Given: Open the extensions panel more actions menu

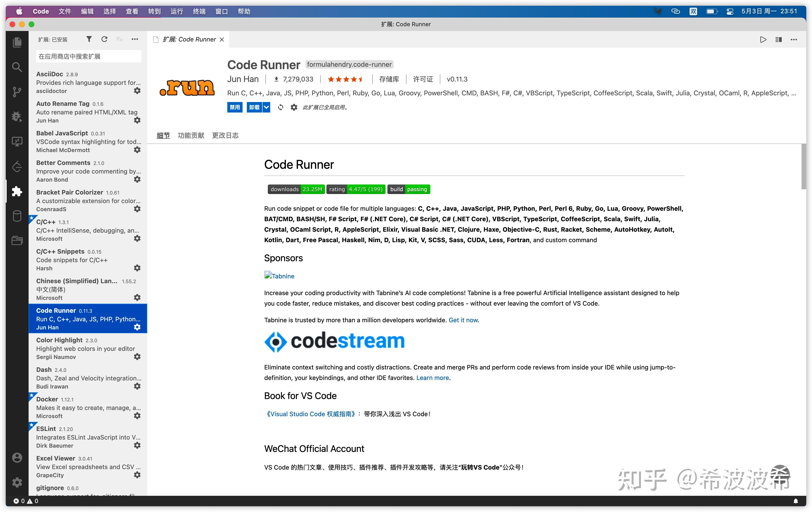Looking at the screenshot, I should 135,39.
